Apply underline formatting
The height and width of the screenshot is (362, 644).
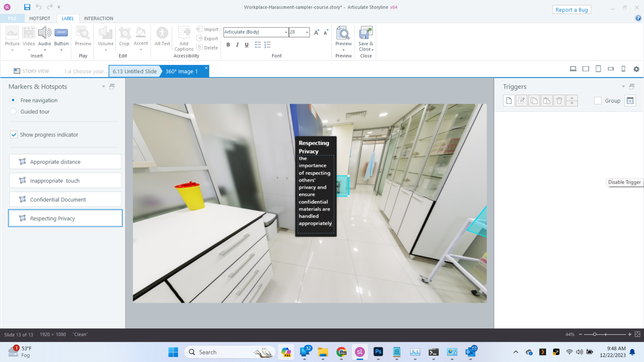247,45
